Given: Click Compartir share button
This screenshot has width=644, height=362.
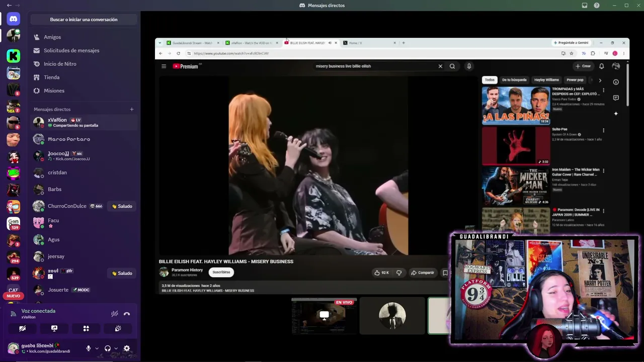Looking at the screenshot, I should pos(423,273).
